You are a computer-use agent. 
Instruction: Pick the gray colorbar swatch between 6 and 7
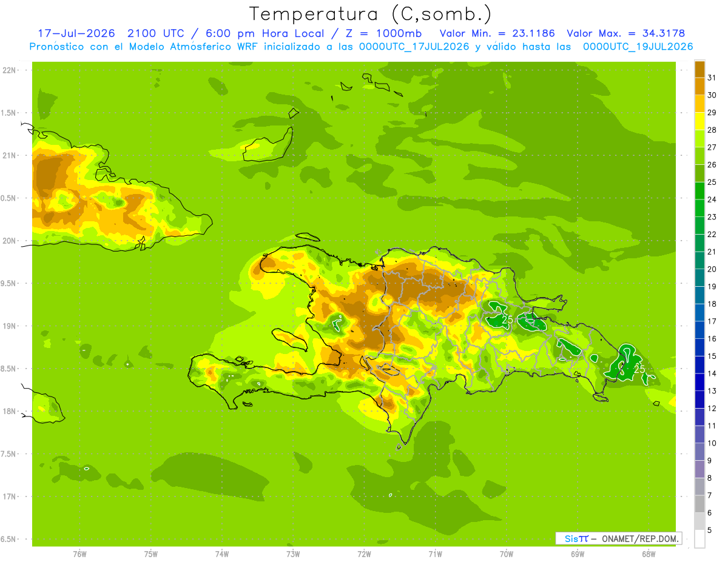tap(699, 504)
